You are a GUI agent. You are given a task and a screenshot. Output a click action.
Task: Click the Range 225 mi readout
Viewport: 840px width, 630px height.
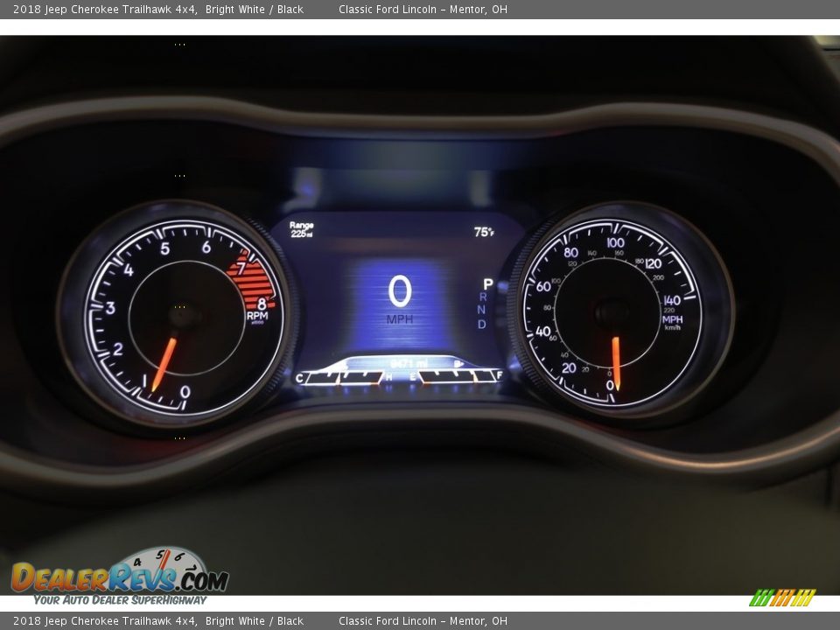pos(301,230)
